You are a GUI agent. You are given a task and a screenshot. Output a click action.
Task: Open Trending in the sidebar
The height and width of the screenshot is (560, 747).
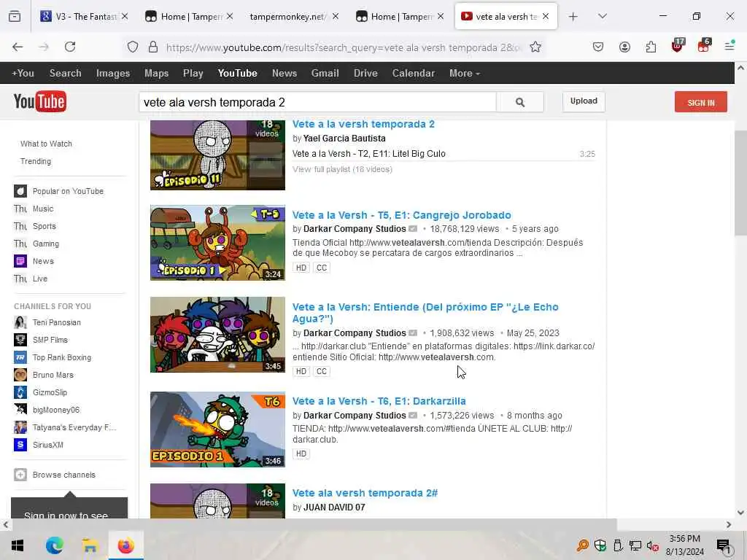pyautogui.click(x=36, y=161)
